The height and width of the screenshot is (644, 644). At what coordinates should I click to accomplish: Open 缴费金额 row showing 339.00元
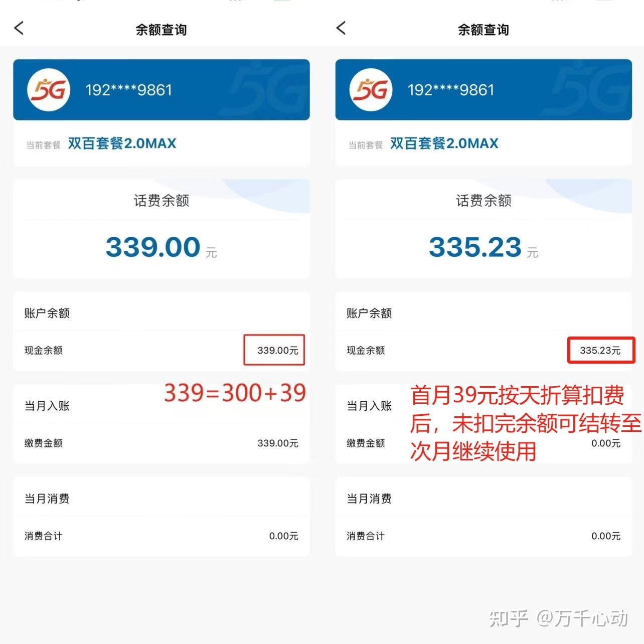pos(162,443)
